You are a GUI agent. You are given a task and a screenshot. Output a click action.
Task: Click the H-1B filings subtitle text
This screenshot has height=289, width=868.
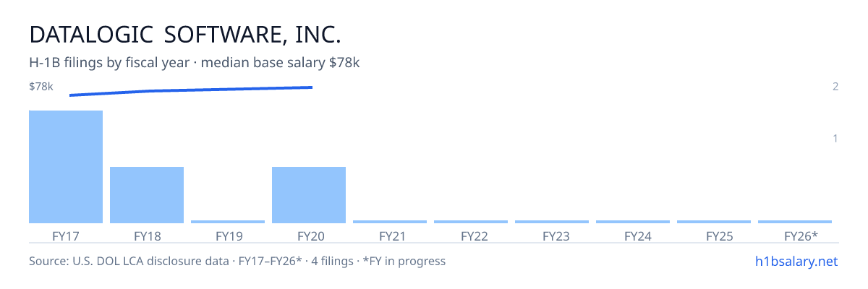coord(195,63)
